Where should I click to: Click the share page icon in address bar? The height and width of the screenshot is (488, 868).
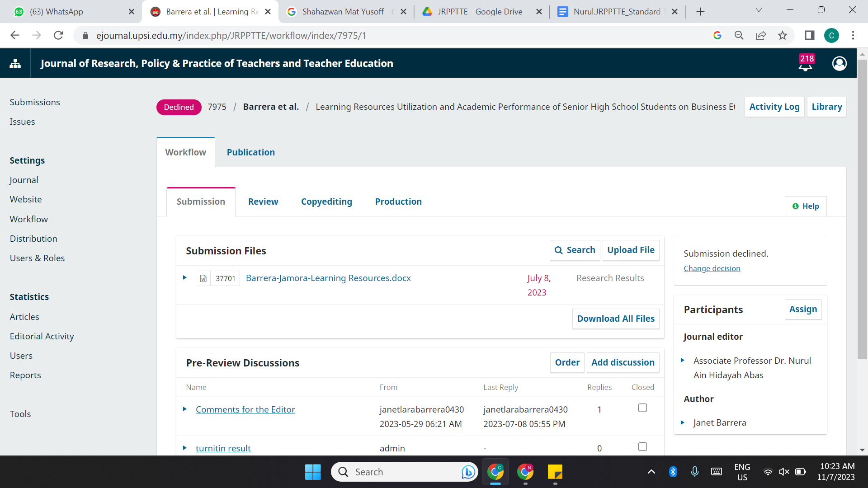pos(761,35)
